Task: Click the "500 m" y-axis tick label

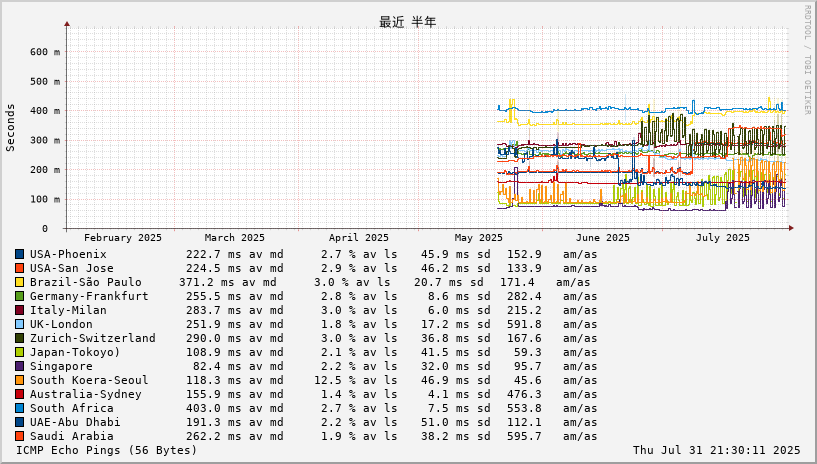Action: [x=45, y=82]
